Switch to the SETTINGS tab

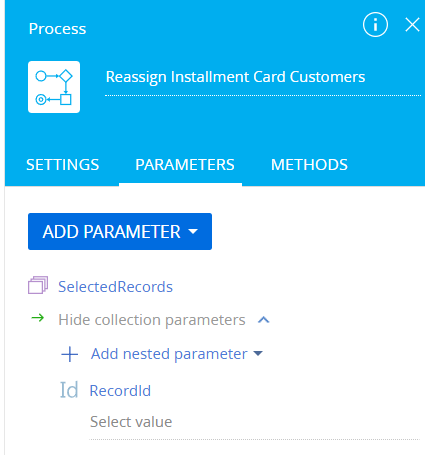tap(63, 165)
